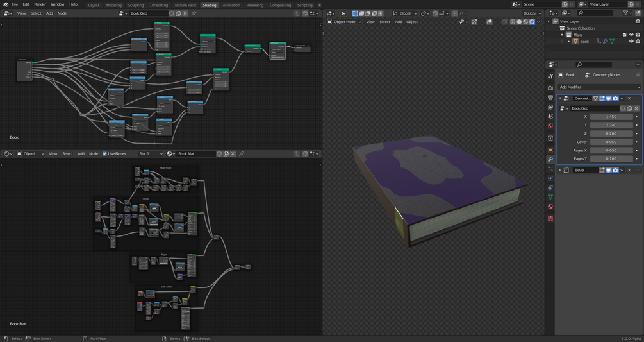
Task: Click the Blender logo menu icon
Action: pos(6,4)
